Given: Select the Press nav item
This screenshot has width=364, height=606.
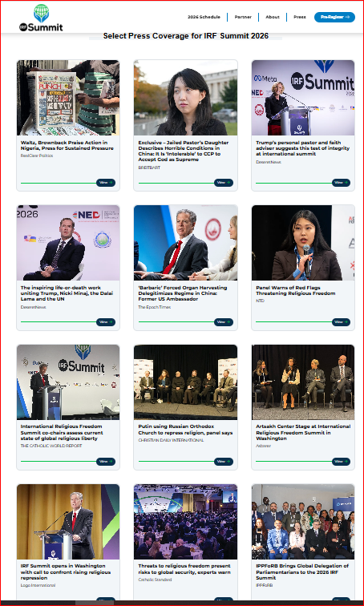Looking at the screenshot, I should click(x=300, y=17).
